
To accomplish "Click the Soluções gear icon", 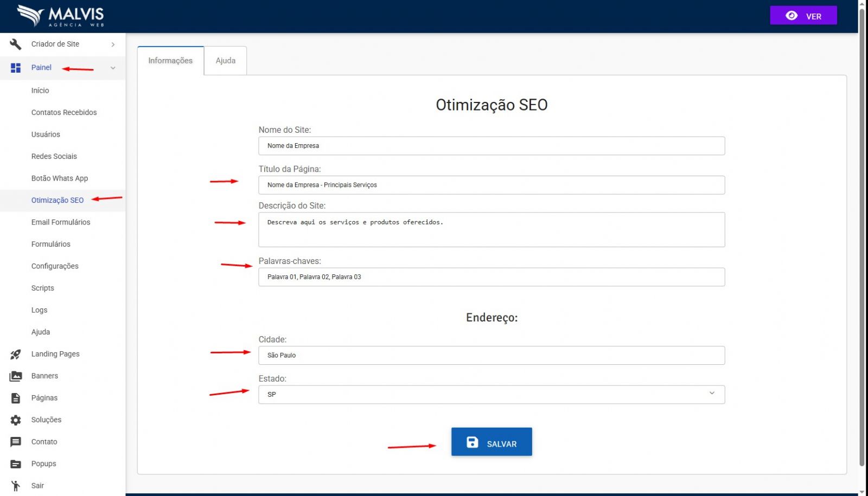I will click(x=15, y=420).
